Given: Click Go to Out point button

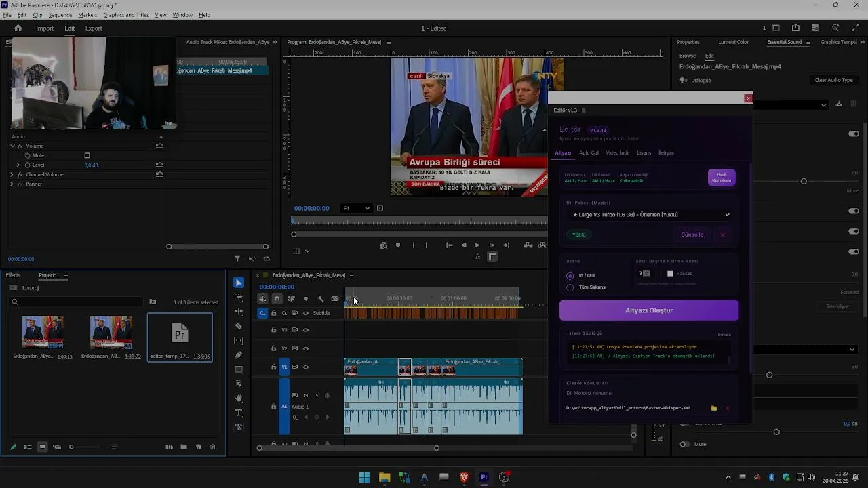Looking at the screenshot, I should 506,245.
